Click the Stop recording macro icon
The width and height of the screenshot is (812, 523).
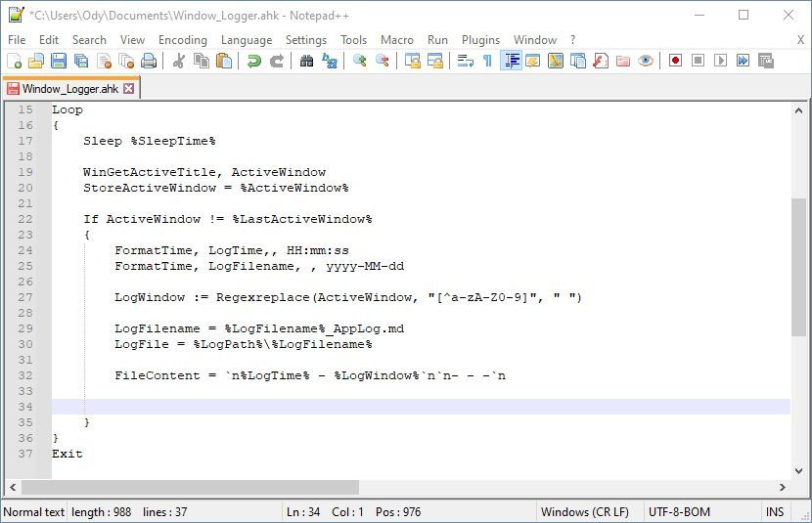699,61
